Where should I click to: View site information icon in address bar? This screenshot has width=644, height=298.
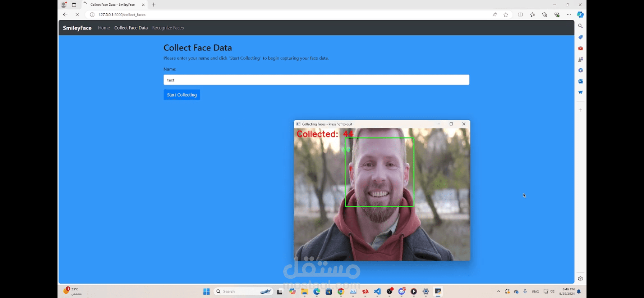click(92, 15)
